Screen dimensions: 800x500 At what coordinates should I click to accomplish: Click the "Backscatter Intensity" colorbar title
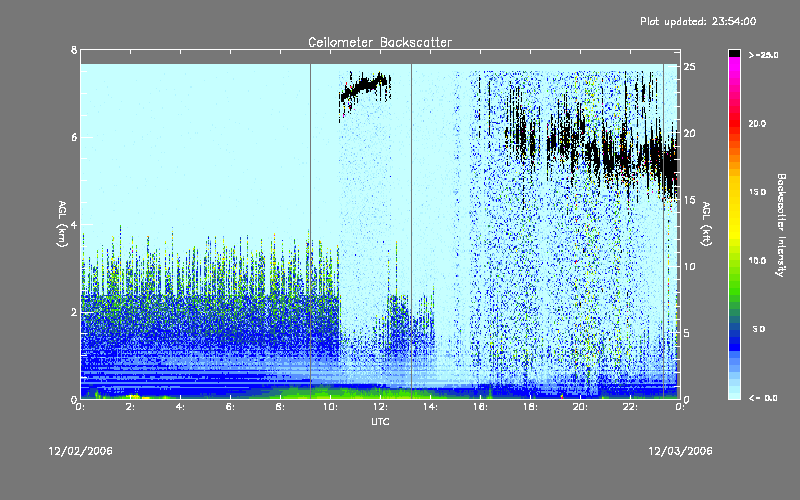[781, 225]
